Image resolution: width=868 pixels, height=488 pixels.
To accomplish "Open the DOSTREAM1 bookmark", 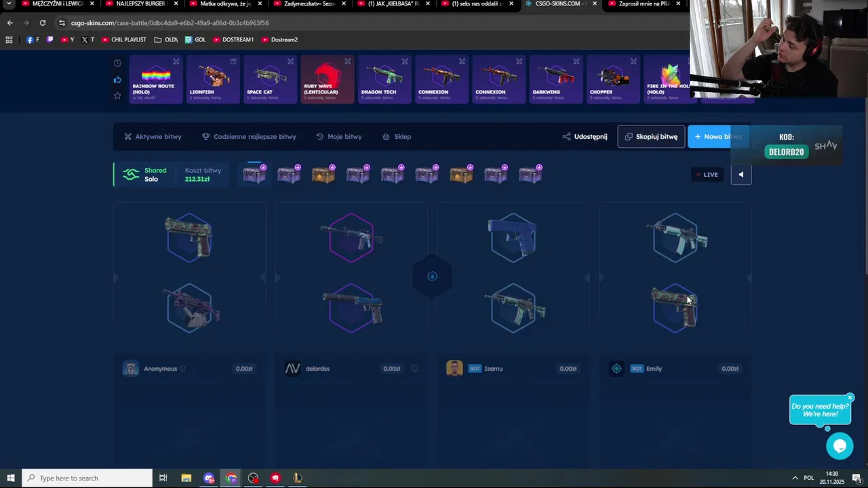I will (233, 39).
